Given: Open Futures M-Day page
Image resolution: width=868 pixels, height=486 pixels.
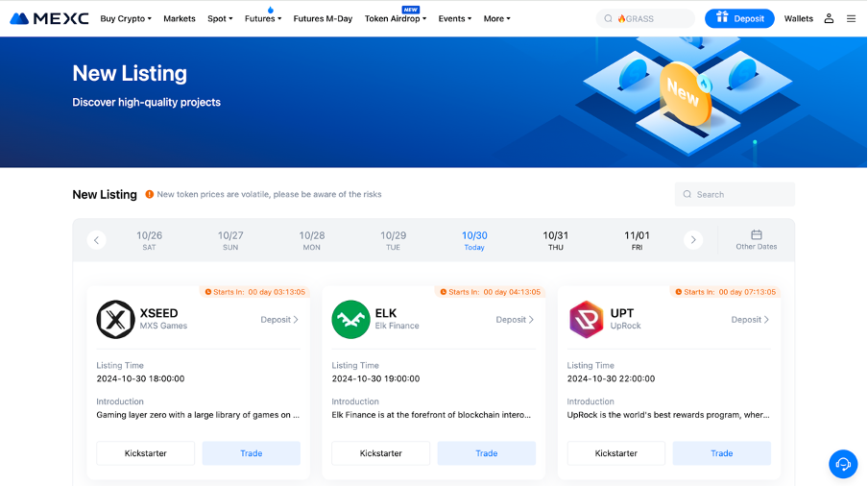Looking at the screenshot, I should 323,18.
